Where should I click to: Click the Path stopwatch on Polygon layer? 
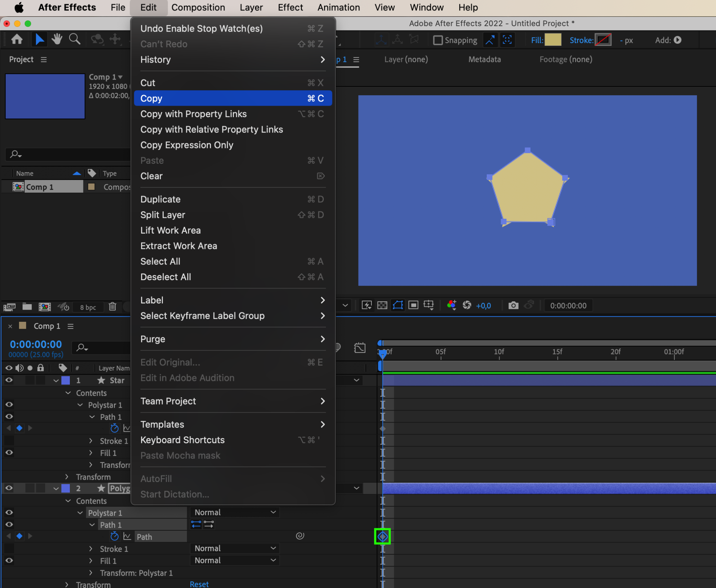click(114, 536)
